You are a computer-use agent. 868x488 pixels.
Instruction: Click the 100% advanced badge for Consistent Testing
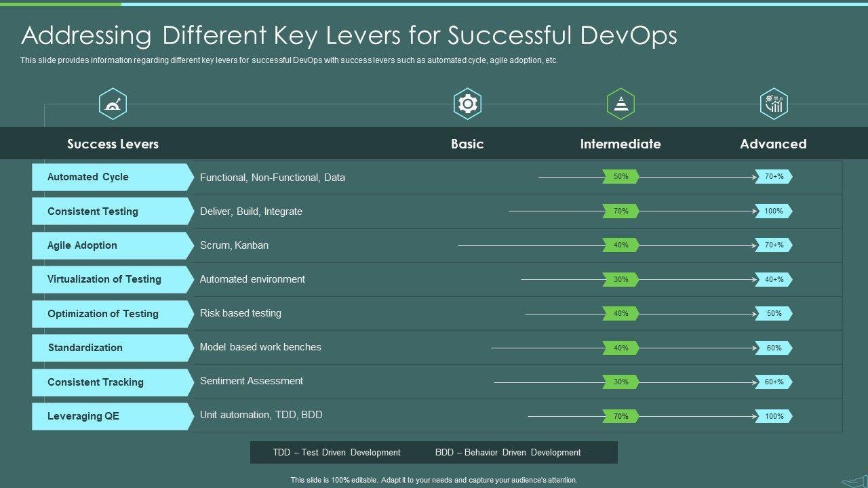[x=774, y=211]
